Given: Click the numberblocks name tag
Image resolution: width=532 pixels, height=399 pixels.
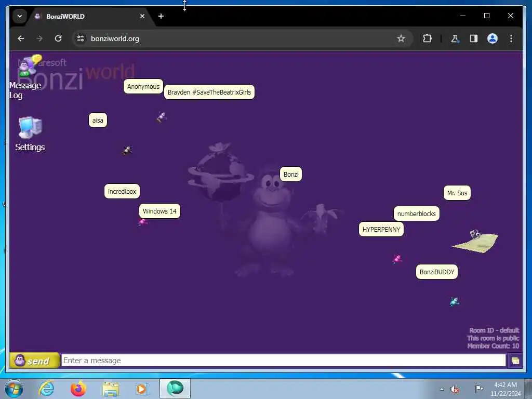Looking at the screenshot, I should point(416,214).
